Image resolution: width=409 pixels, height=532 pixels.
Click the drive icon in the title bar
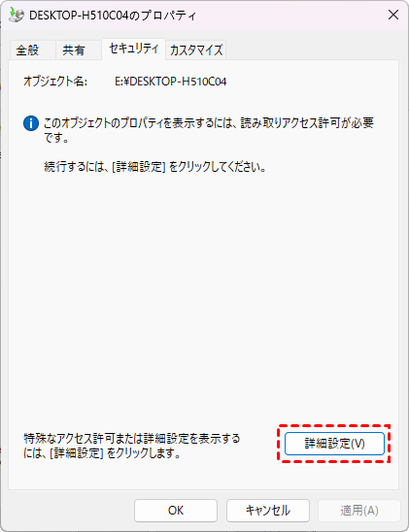17,15
